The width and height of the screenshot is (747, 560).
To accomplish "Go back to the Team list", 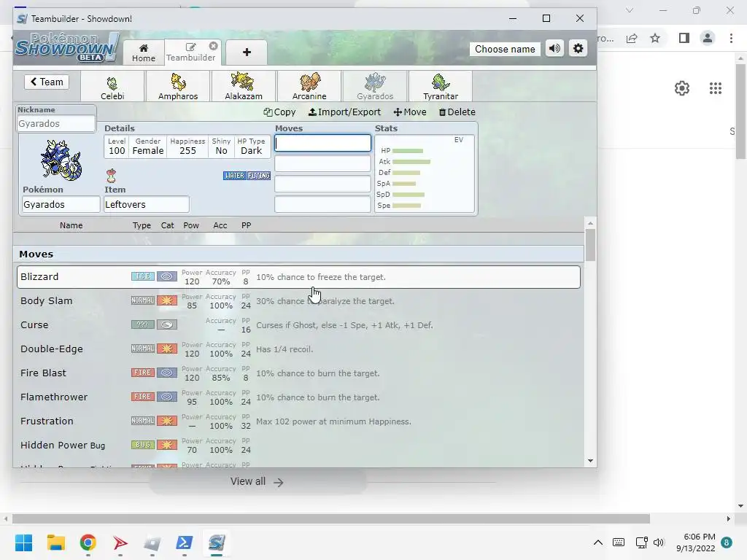I will click(x=47, y=82).
